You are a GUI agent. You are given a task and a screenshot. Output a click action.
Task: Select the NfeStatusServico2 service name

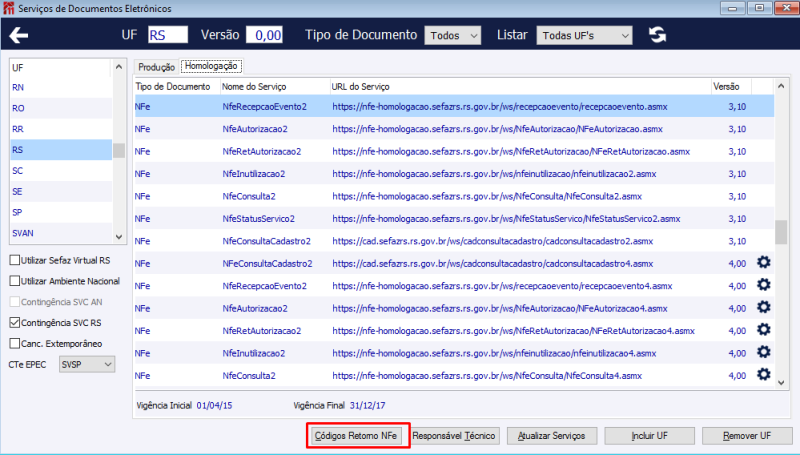[x=259, y=219]
